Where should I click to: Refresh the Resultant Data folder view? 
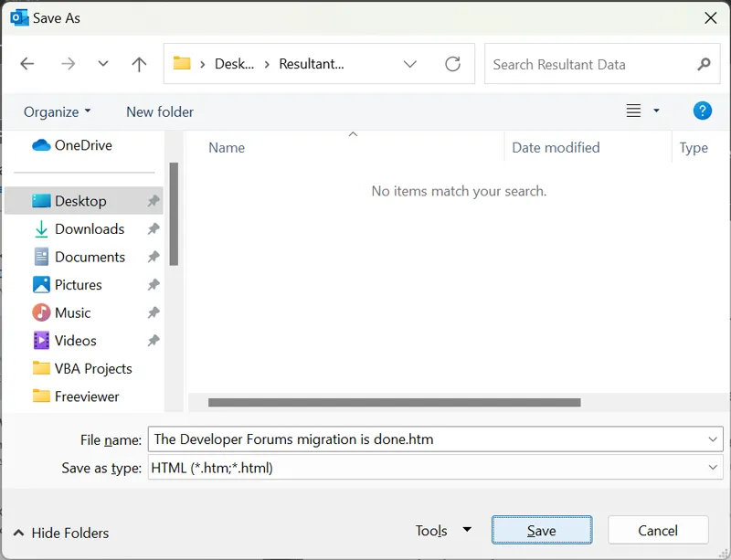tap(452, 64)
